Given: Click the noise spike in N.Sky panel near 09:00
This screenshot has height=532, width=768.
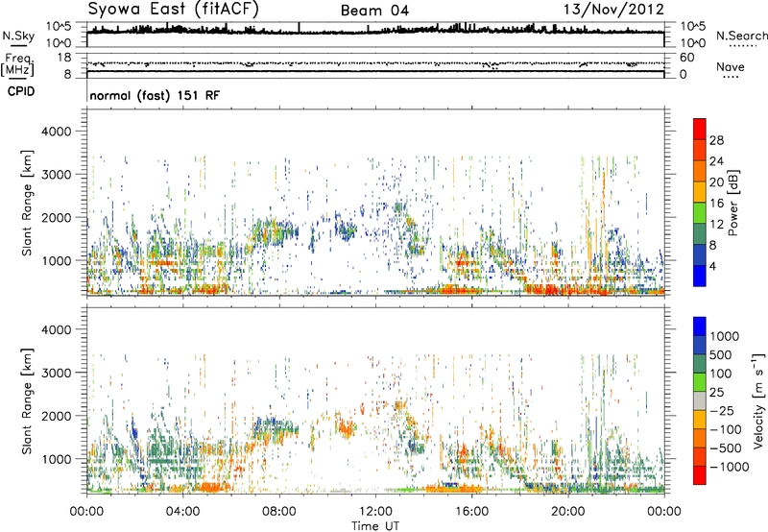Looking at the screenshot, I should [300, 28].
